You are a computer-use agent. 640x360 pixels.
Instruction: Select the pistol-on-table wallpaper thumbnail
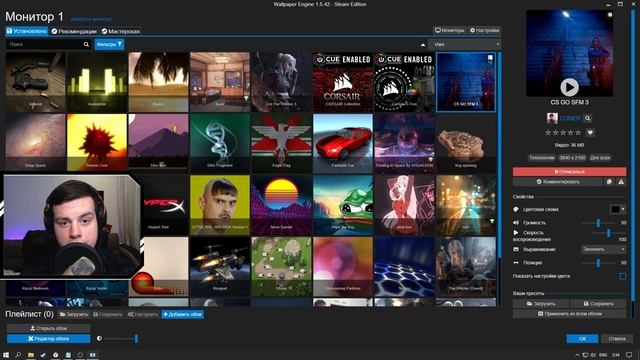coord(35,82)
